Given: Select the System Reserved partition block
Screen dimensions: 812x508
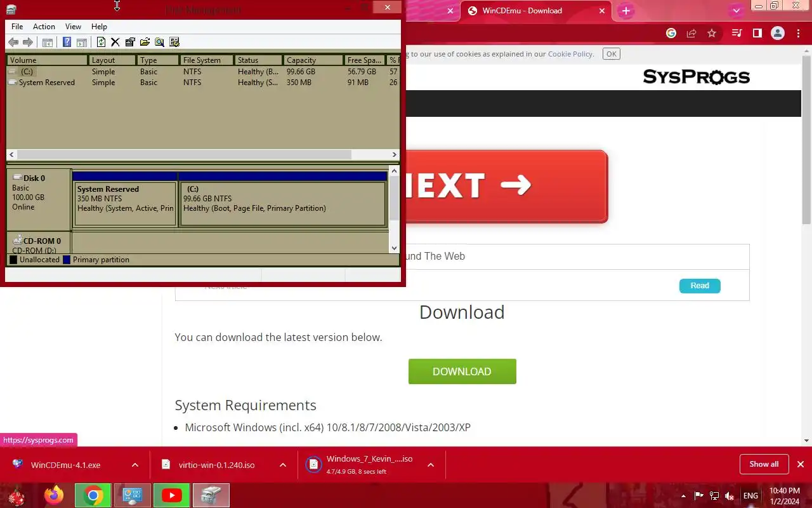Looking at the screenshot, I should pyautogui.click(x=125, y=204).
